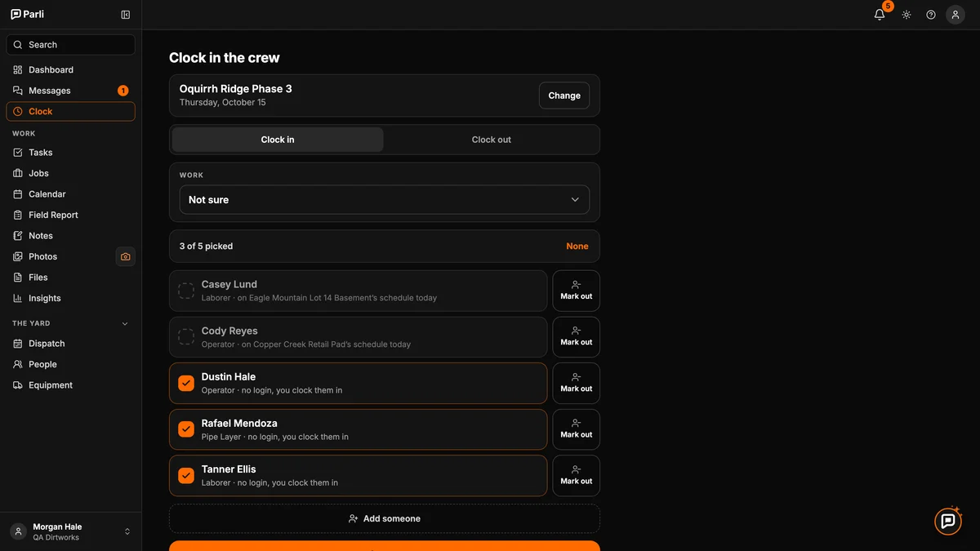Select Casey Lund's empty checkbox
The height and width of the screenshot is (551, 980).
point(186,291)
